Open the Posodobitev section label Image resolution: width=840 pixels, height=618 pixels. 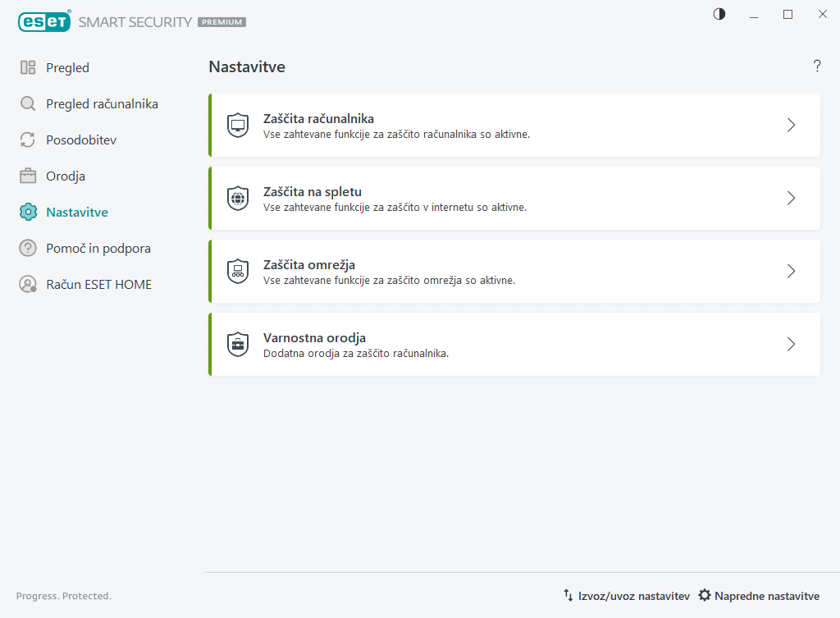coord(81,140)
